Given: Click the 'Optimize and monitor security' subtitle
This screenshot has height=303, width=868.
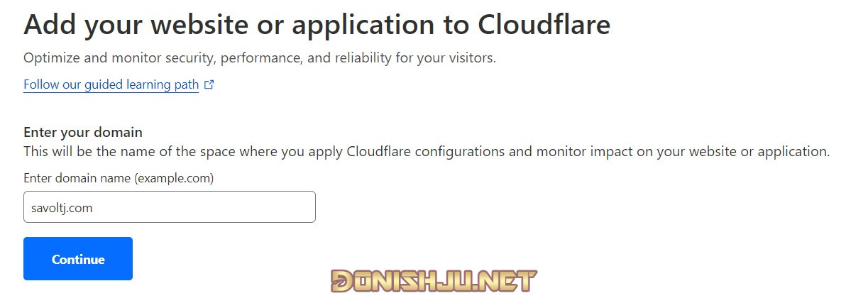Looking at the screenshot, I should tap(260, 57).
